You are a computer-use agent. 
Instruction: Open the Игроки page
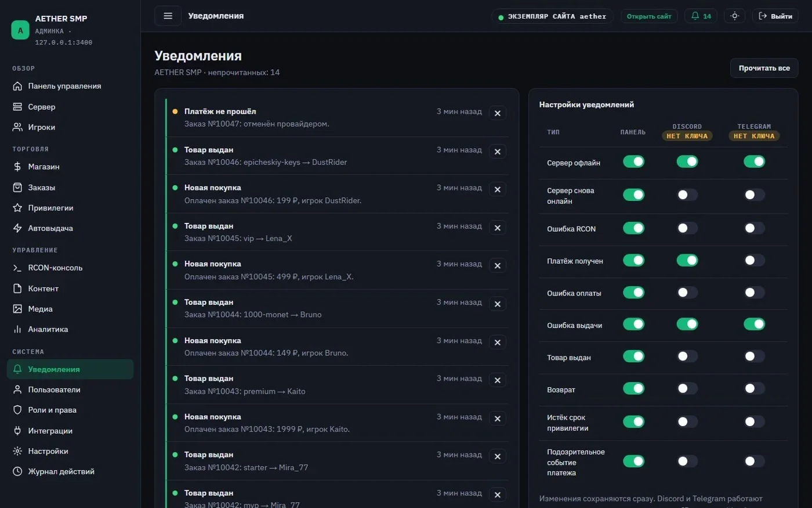click(x=70, y=127)
